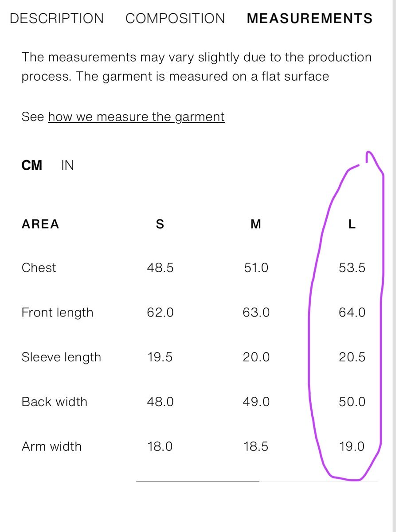The image size is (399, 532).
Task: Switch measurement units to IN
Action: pyautogui.click(x=67, y=166)
